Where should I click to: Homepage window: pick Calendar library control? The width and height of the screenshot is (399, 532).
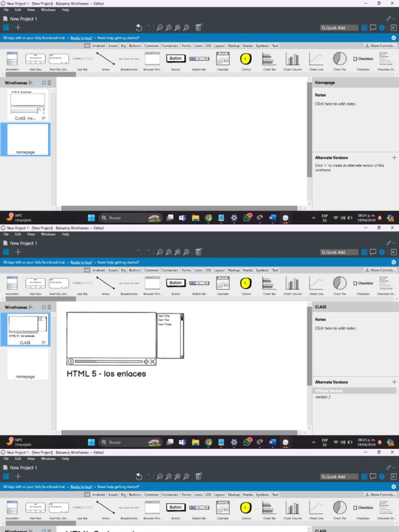[222, 61]
